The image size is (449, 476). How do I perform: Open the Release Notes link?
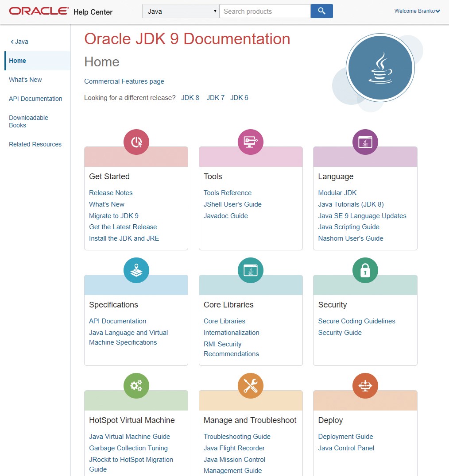[x=111, y=193]
